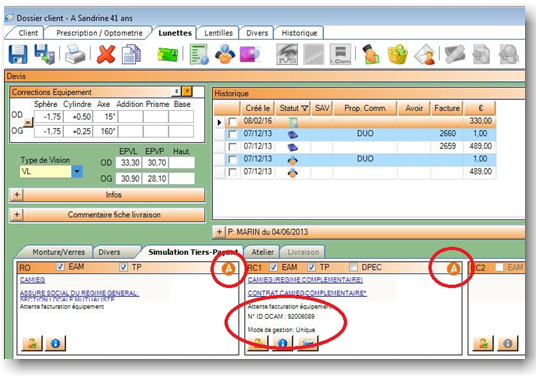
Task: Click the person button in RO panel
Action: click(x=32, y=343)
